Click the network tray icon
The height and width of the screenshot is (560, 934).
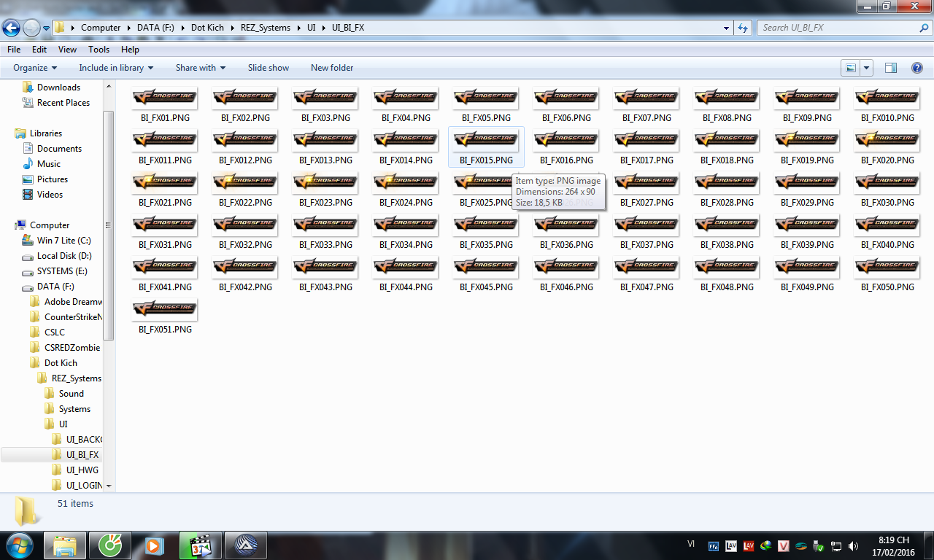[x=836, y=545]
